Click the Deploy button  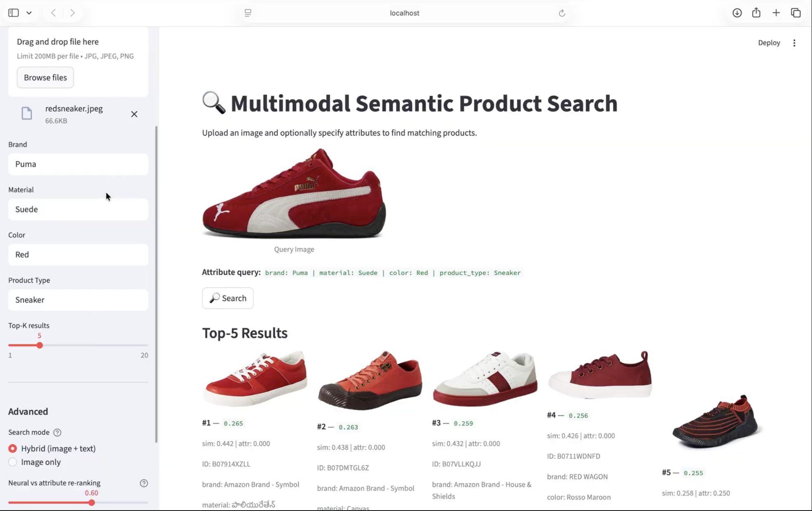[x=769, y=43]
